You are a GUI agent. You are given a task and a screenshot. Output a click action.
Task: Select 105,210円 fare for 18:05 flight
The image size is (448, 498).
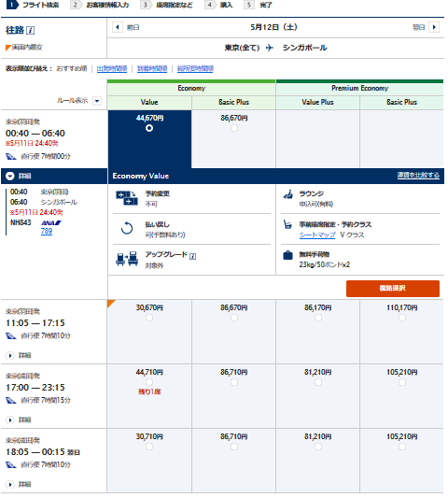(x=402, y=447)
